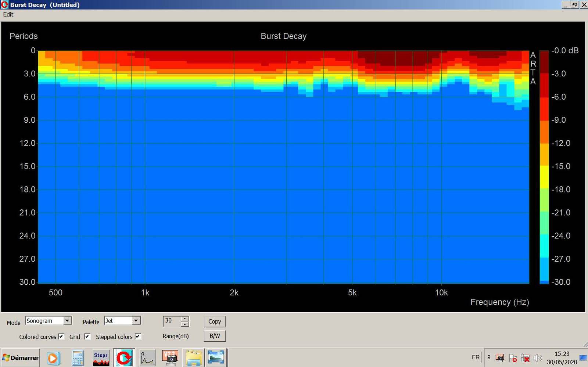Open the Action Center flag tray icon

point(513,357)
